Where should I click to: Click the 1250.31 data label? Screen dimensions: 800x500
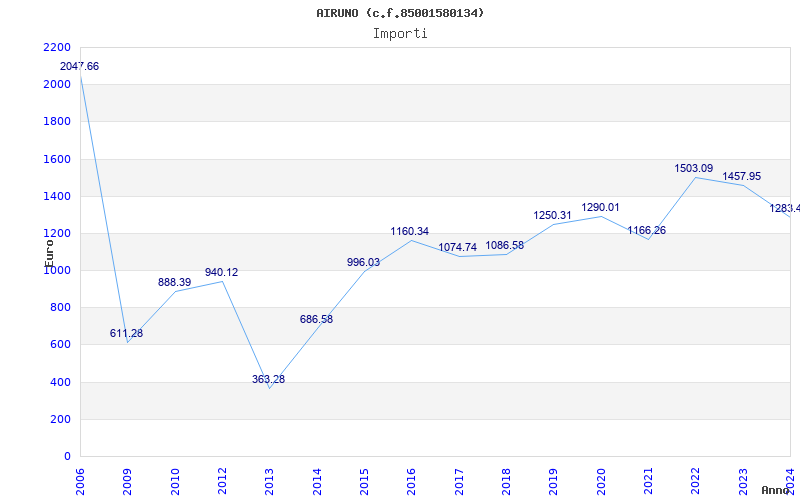pyautogui.click(x=553, y=215)
